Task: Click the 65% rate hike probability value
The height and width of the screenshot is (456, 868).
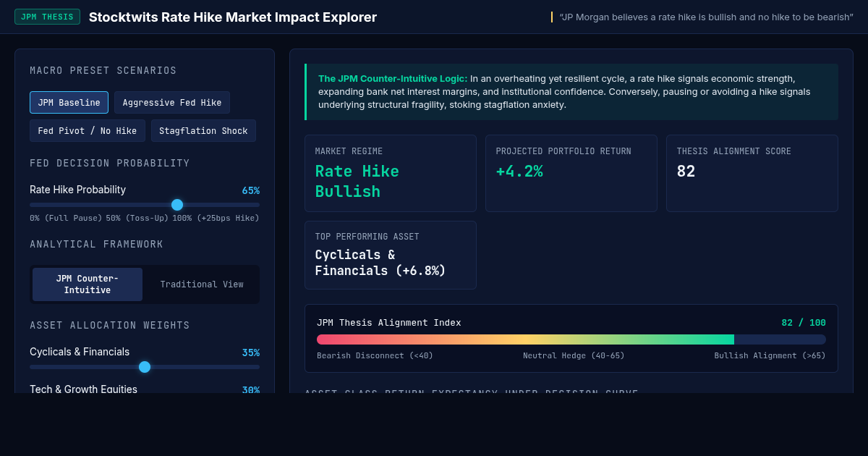Action: click(250, 190)
